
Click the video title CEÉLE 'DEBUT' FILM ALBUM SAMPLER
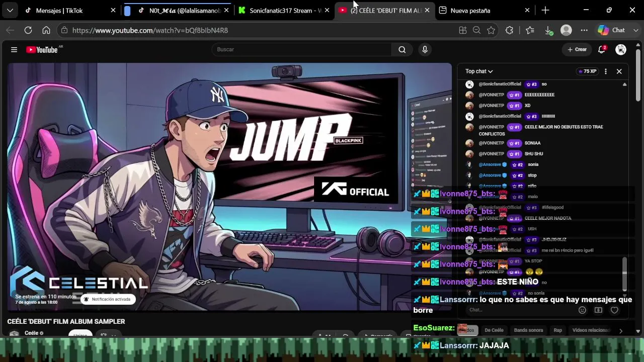(x=66, y=321)
